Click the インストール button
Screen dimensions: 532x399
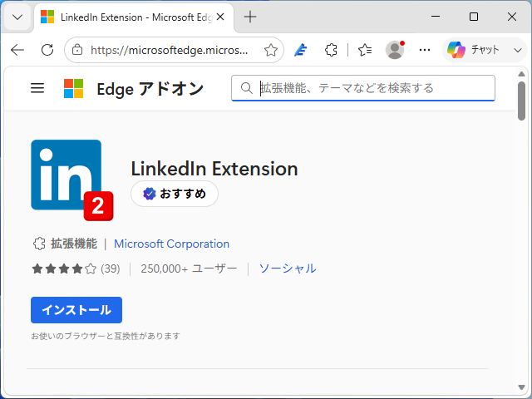pyautogui.click(x=76, y=310)
